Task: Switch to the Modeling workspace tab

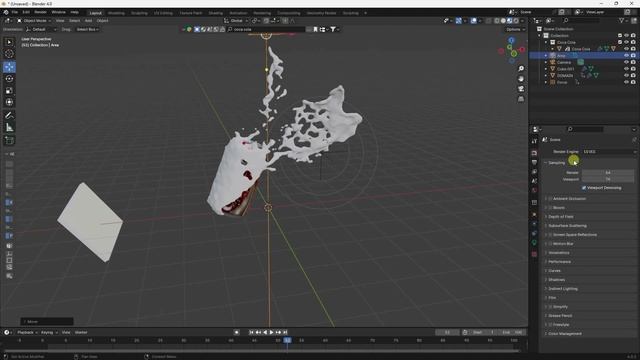Action: (116, 13)
